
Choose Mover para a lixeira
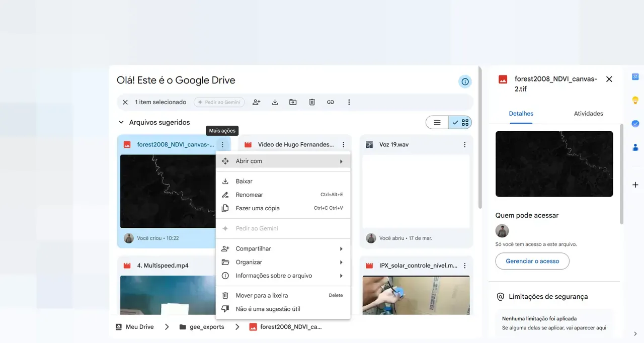pyautogui.click(x=283, y=295)
